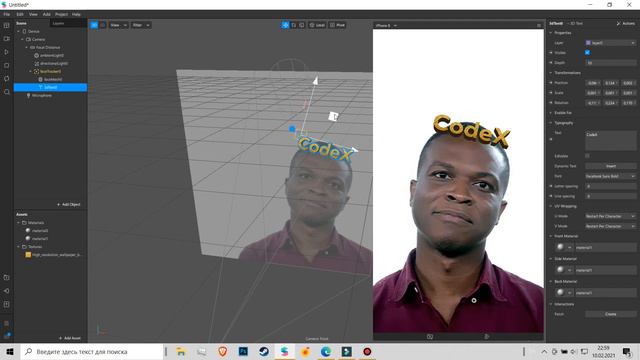This screenshot has height=360, width=640.
Task: Click the search magnifier icon in left sidebar
Action: pyautogui.click(x=7, y=92)
